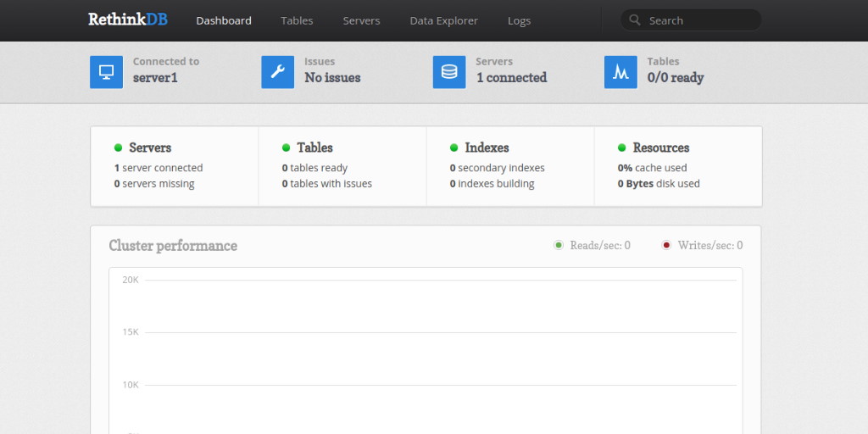Click 0 Bytes disk used text
Viewport: 868px width, 434px height.
tap(659, 184)
